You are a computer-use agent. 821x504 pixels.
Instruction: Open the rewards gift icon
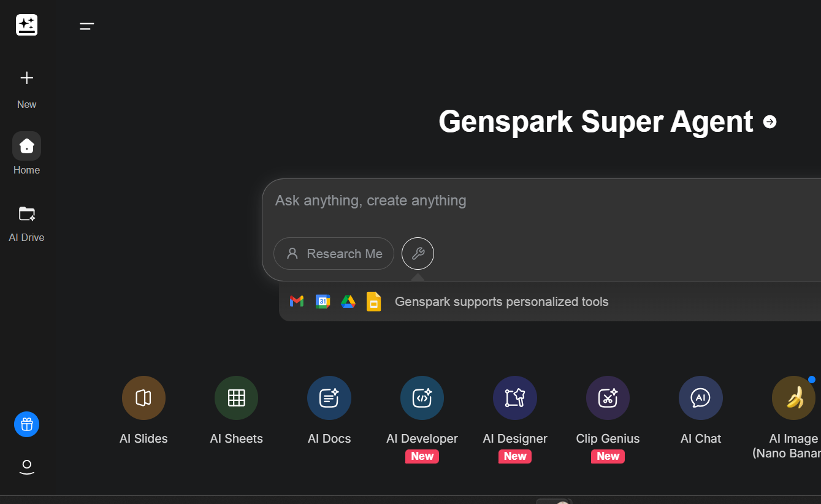[x=26, y=424]
